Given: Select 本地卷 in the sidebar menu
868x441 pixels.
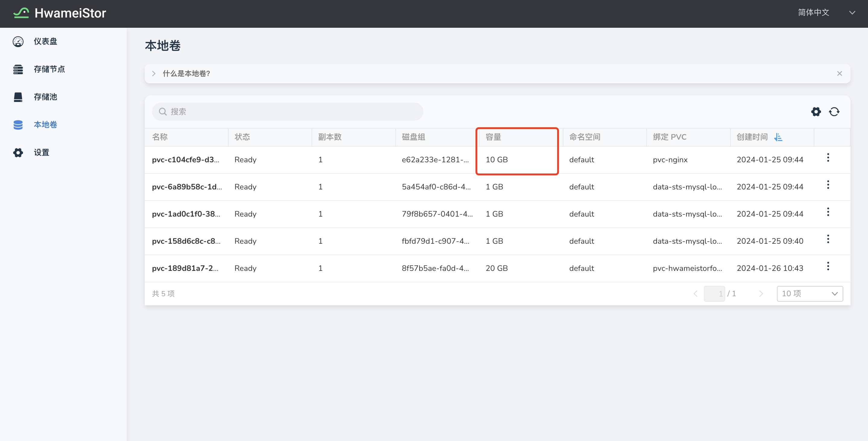Looking at the screenshot, I should pos(45,125).
